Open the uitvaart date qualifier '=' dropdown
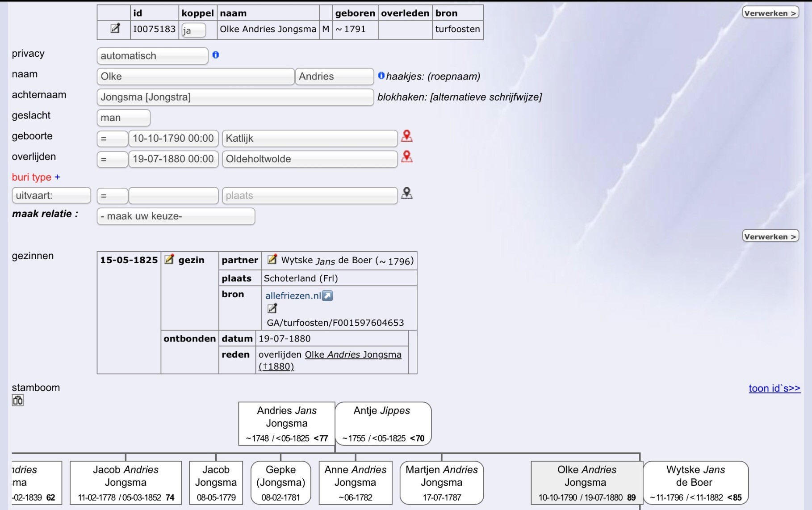Image resolution: width=812 pixels, height=510 pixels. pos(113,196)
